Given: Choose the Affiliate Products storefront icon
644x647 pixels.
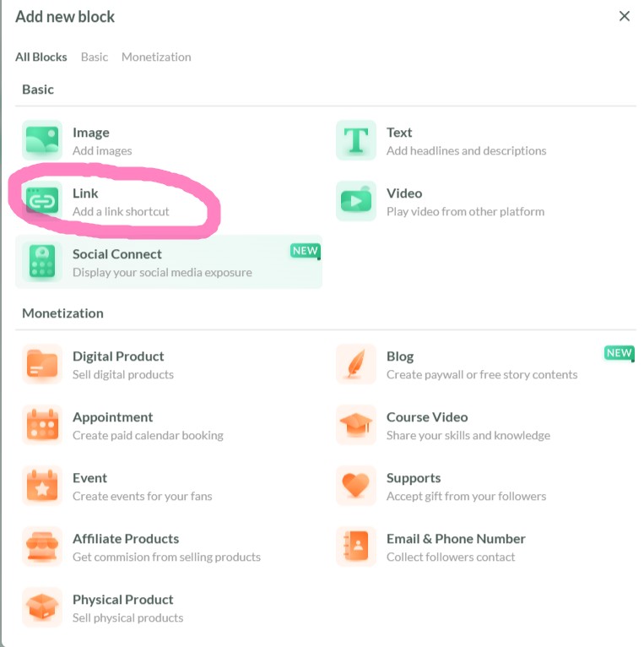Looking at the screenshot, I should pos(42,546).
